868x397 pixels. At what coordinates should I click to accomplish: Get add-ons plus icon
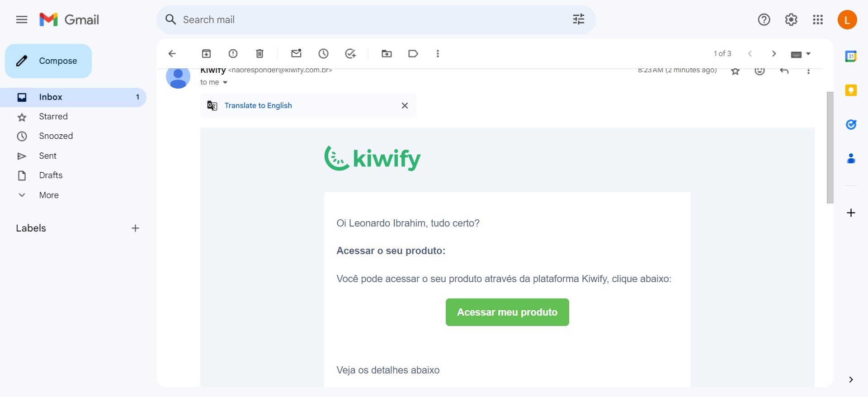tap(851, 213)
